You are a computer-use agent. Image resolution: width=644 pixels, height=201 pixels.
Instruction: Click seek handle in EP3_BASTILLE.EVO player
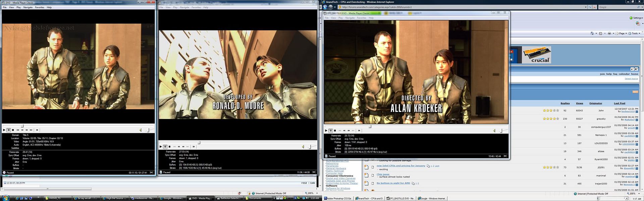[x=370, y=127]
